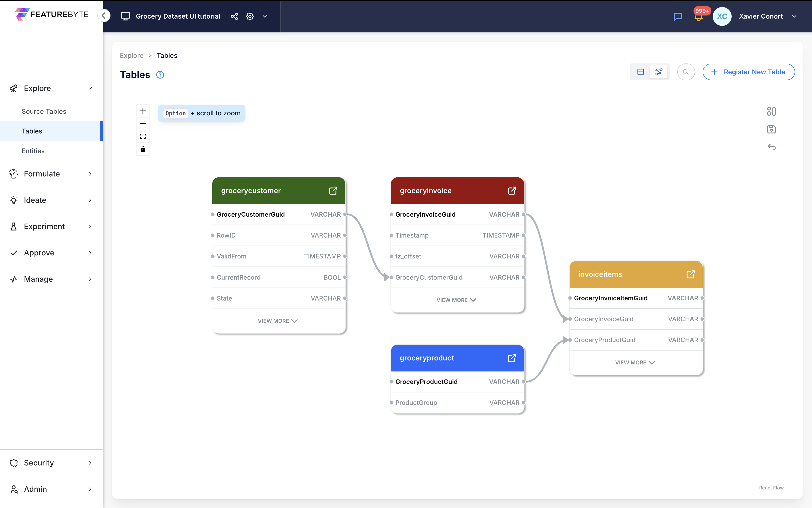The image size is (812, 508).
Task: Expand the Formulate menu
Action: (51, 174)
